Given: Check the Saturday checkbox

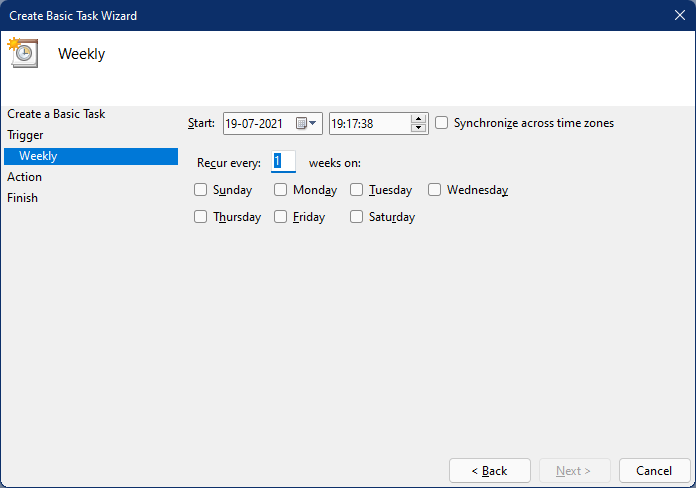Looking at the screenshot, I should point(356,217).
